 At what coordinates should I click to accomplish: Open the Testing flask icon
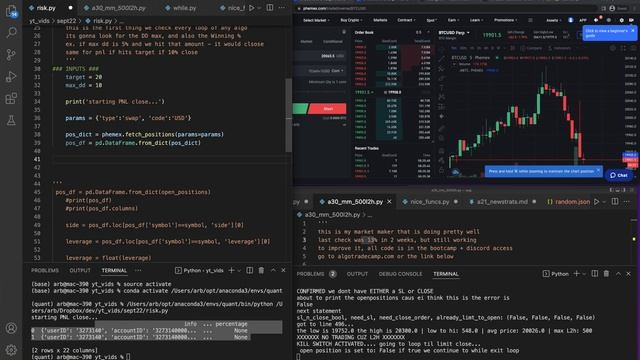click(11, 120)
